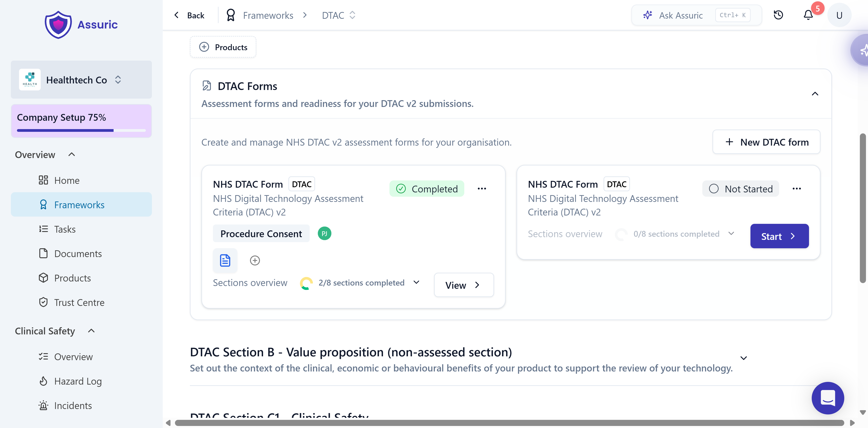The image size is (868, 428).
Task: Open Incidents from the sidebar
Action: pos(81,405)
